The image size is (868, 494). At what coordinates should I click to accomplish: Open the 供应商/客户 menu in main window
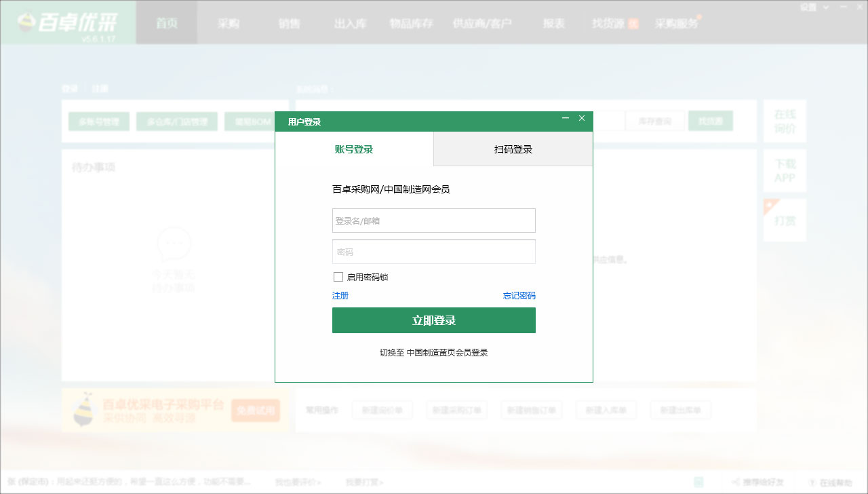[x=482, y=23]
